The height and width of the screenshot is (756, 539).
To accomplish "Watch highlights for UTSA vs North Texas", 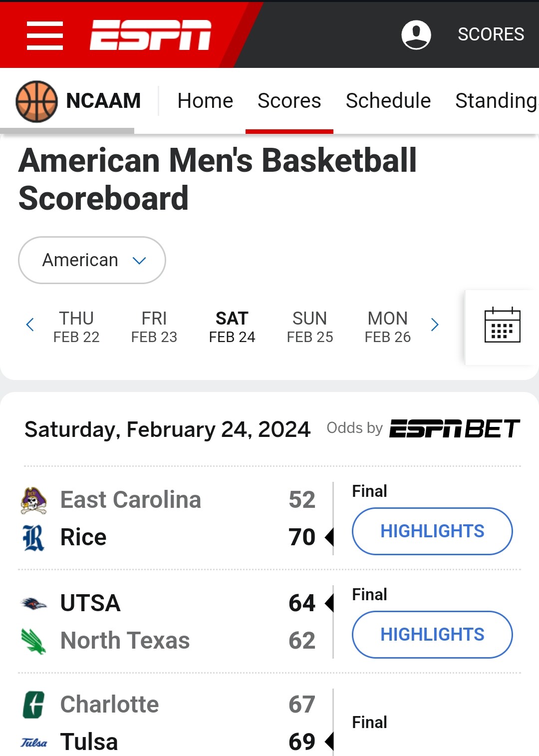I will (x=432, y=635).
